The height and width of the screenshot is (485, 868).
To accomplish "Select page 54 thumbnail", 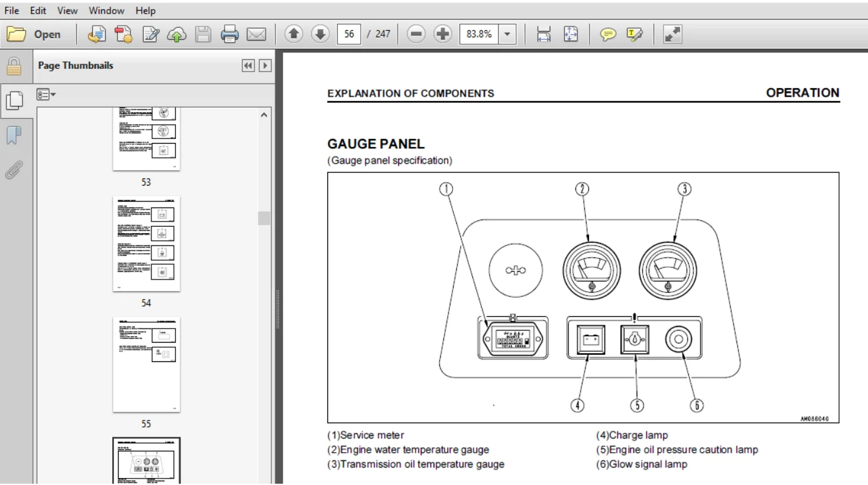I will (146, 243).
